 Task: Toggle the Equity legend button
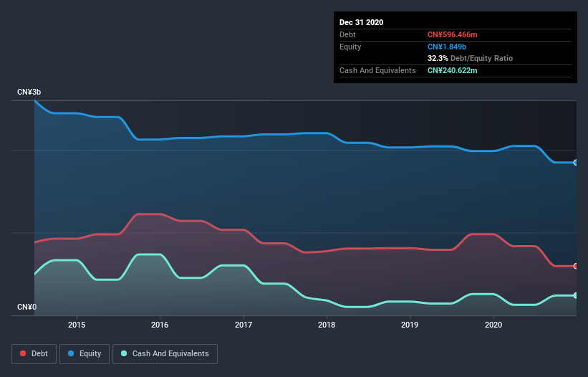(x=85, y=354)
